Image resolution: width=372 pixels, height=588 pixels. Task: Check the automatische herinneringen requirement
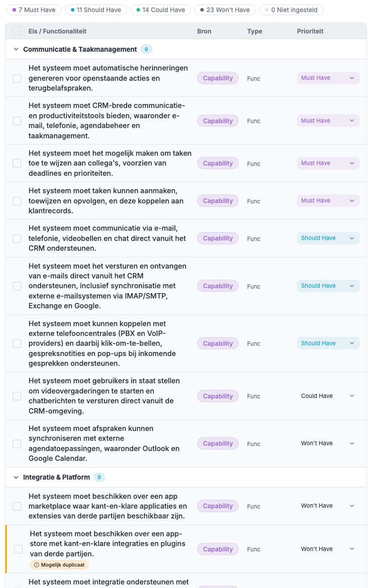pos(17,78)
